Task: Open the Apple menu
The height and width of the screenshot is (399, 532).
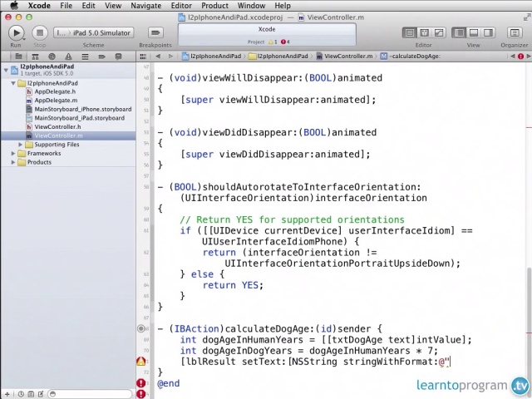Action: (14, 6)
